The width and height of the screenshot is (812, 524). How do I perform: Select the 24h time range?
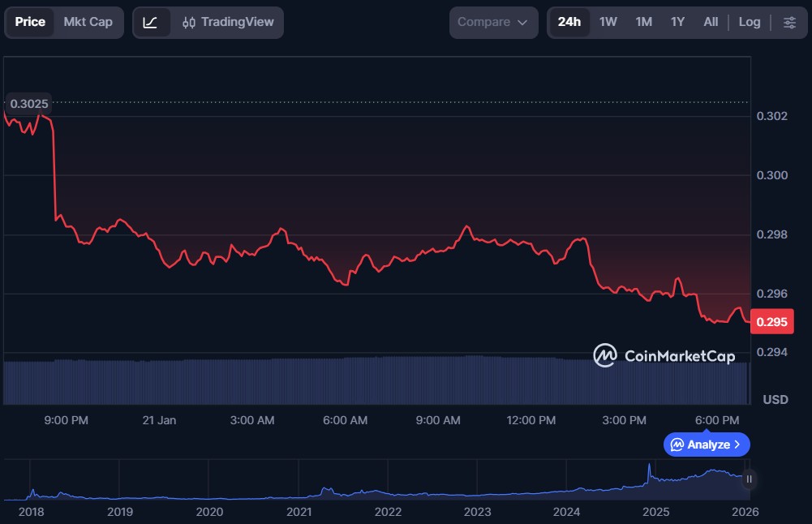click(x=569, y=22)
